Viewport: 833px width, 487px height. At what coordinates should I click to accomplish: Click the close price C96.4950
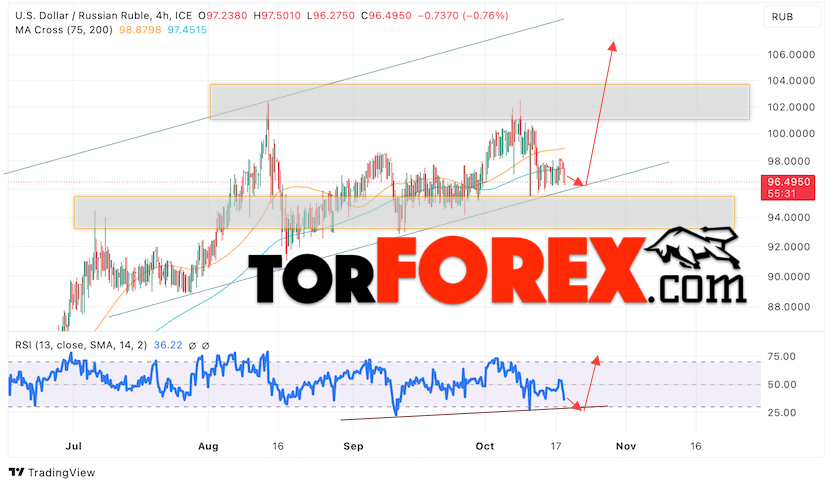coord(386,15)
